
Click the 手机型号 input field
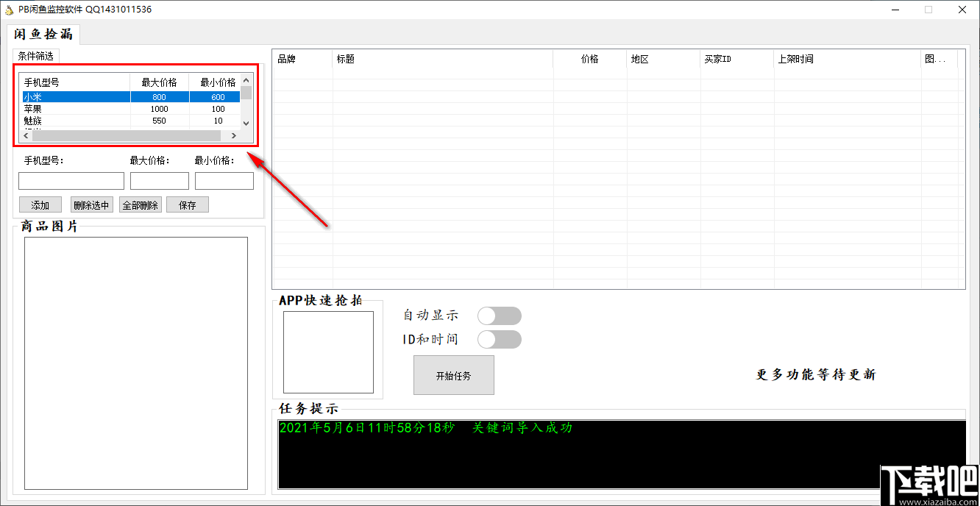click(71, 181)
